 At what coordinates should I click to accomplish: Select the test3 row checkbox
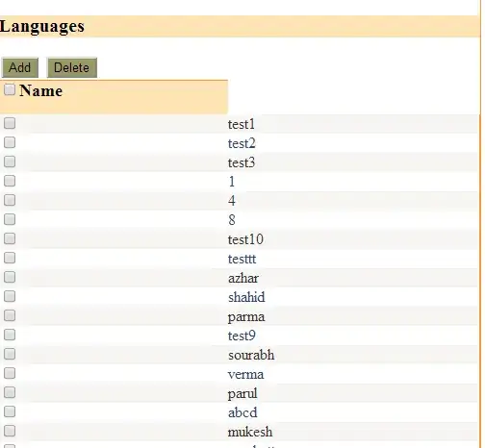[10, 162]
